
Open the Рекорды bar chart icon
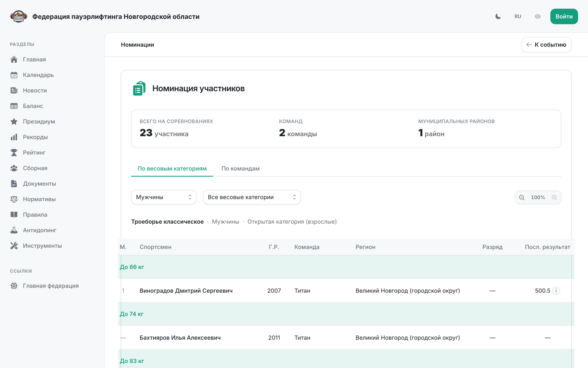pyautogui.click(x=14, y=137)
